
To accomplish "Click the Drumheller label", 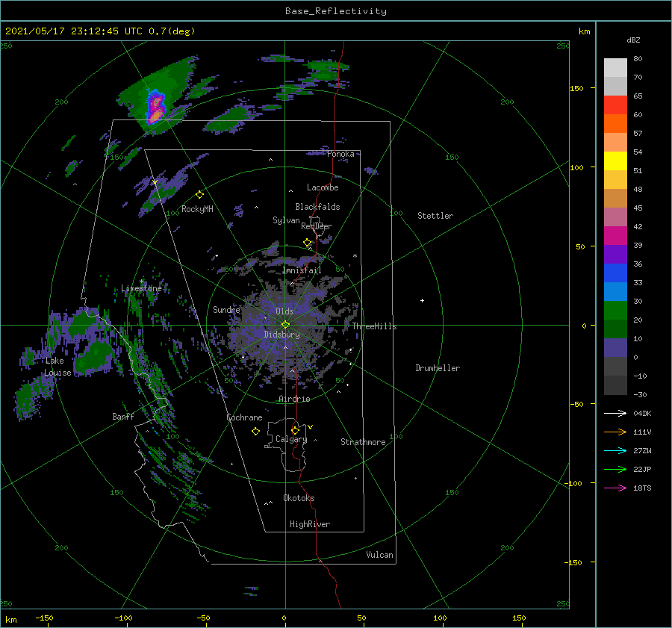I will coord(437,368).
